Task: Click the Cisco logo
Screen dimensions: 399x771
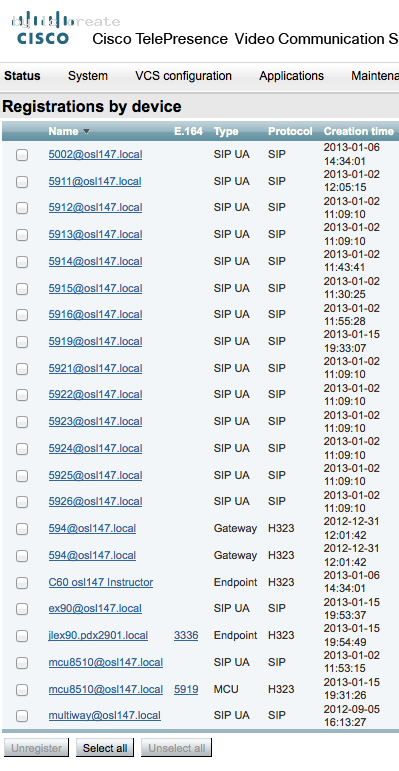Action: point(43,29)
